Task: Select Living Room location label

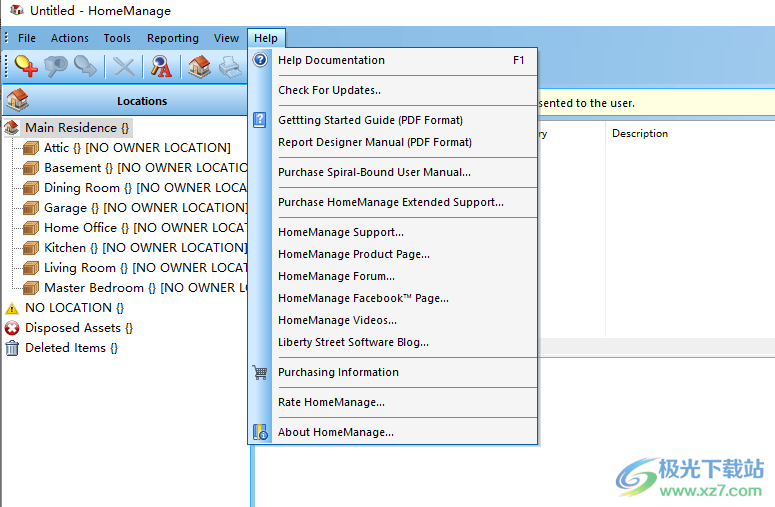Action: 145,268
